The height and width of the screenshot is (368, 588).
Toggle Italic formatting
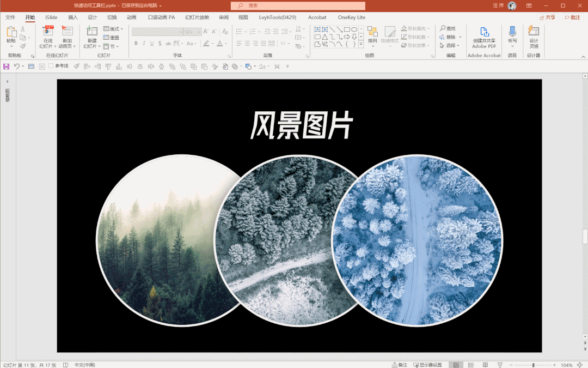tap(144, 44)
